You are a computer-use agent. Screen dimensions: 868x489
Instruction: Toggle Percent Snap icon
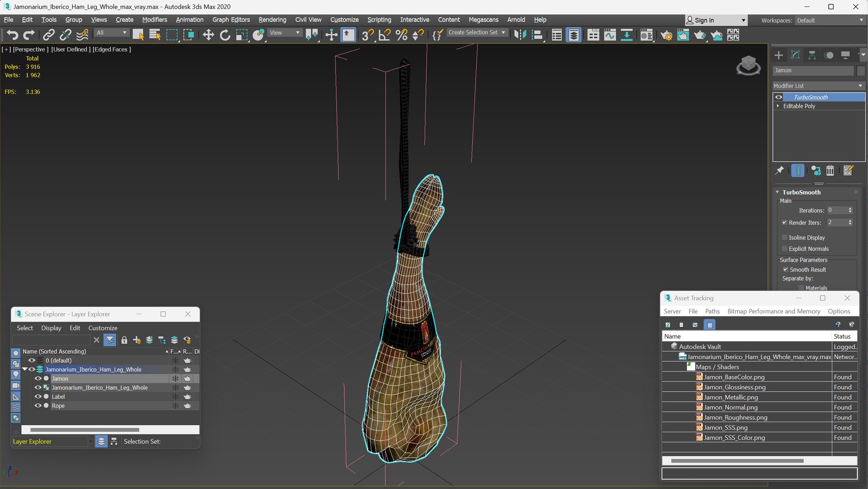tap(401, 35)
